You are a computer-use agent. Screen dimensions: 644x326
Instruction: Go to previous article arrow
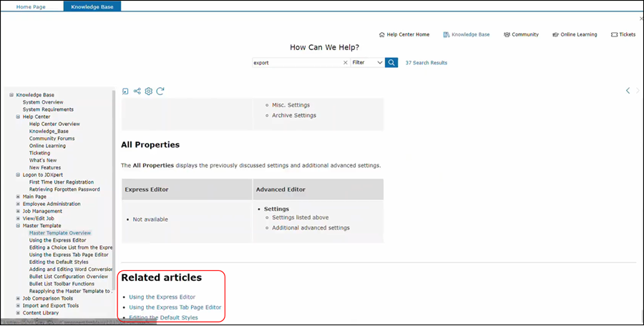click(x=628, y=91)
